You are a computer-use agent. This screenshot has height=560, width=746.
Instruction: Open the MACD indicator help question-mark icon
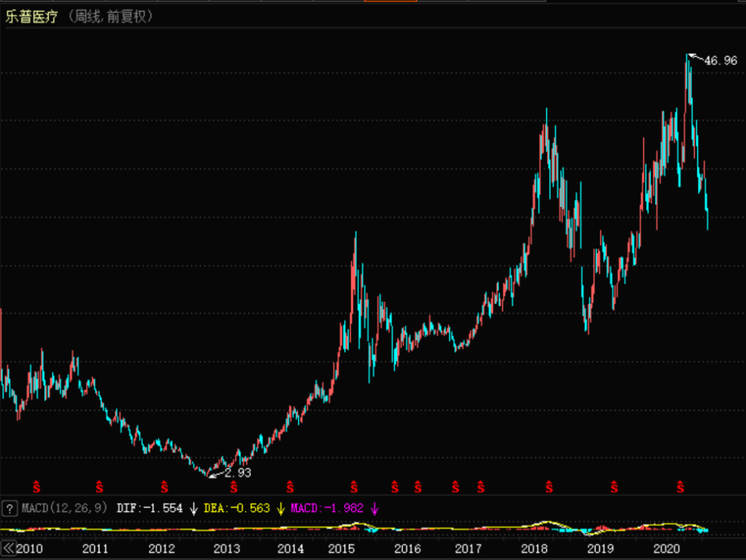coord(10,509)
